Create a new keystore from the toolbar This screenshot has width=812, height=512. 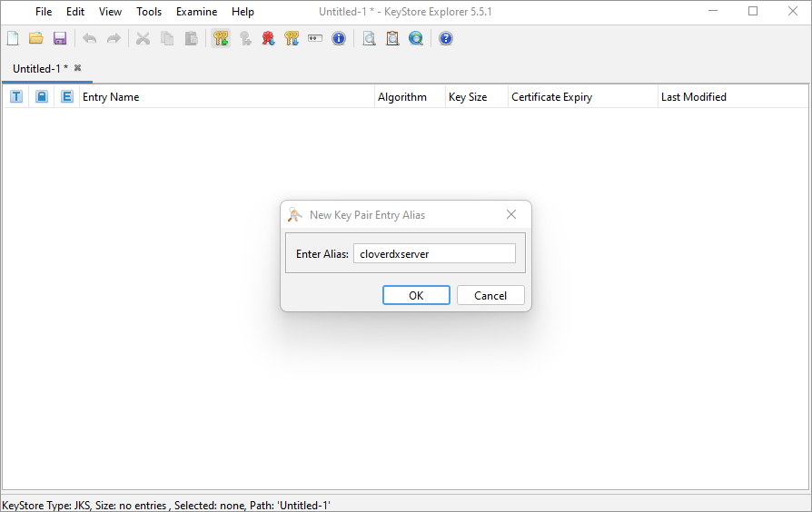click(13, 38)
